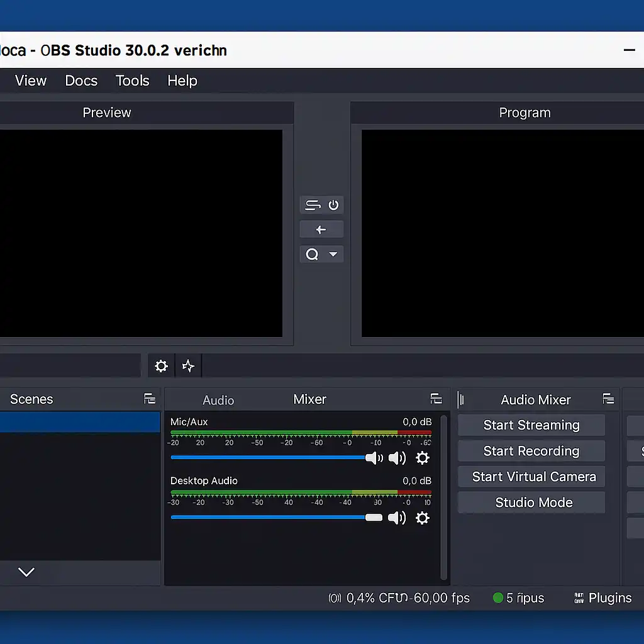644x644 pixels.
Task: Click Start Virtual Camera
Action: 531,477
